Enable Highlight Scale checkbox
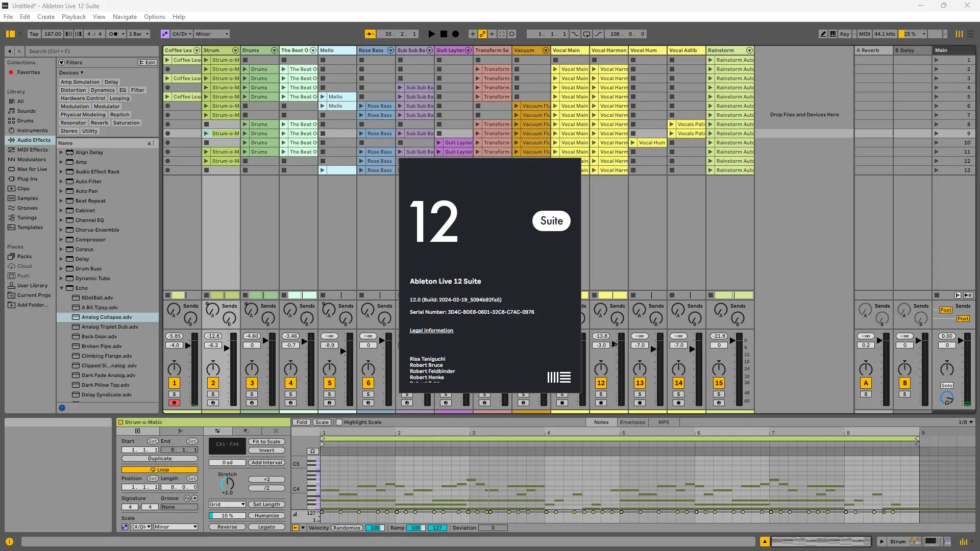This screenshot has height=551, width=980. (339, 422)
